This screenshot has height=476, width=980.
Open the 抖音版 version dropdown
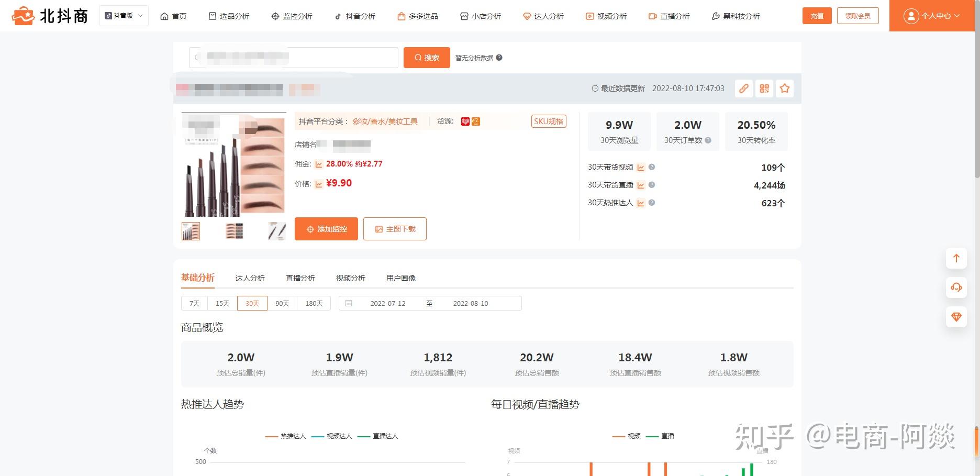tap(124, 16)
